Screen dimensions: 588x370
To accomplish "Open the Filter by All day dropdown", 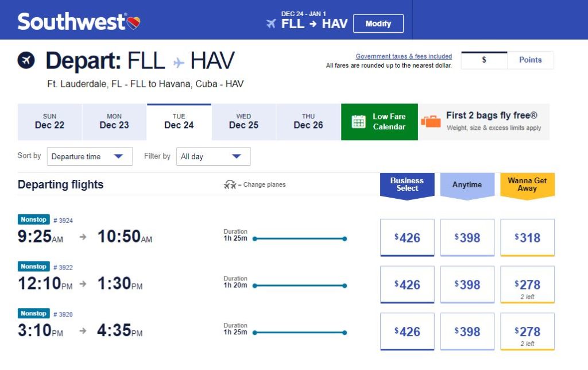I will 214,156.
